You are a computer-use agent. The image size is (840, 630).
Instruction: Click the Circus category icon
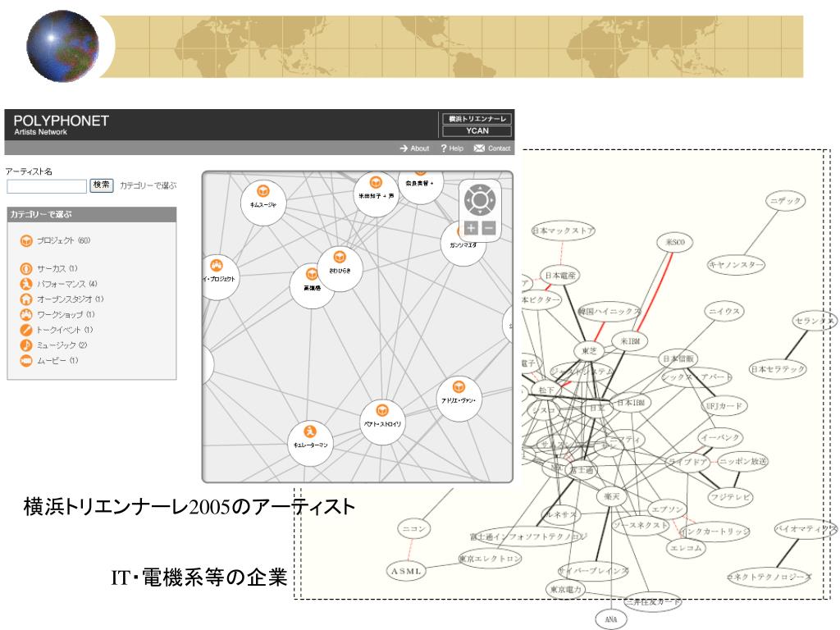tap(26, 268)
